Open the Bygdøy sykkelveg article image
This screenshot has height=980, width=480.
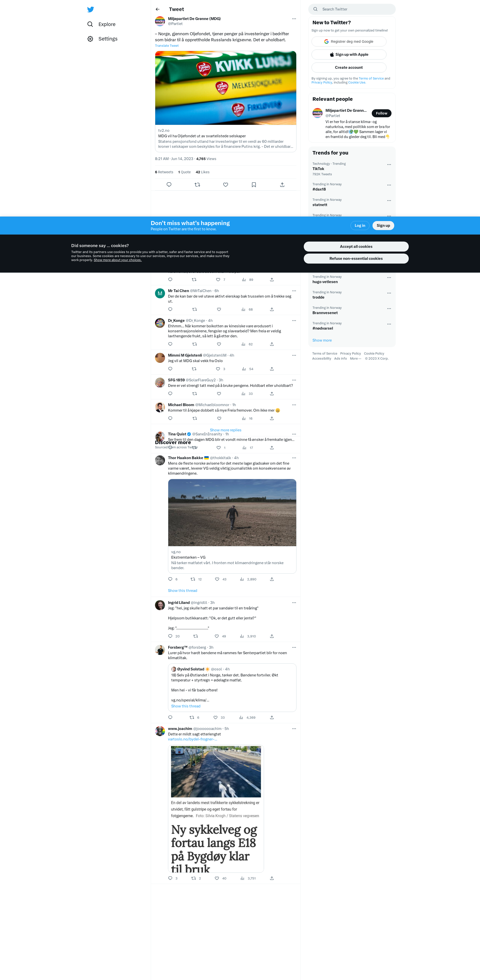click(216, 809)
